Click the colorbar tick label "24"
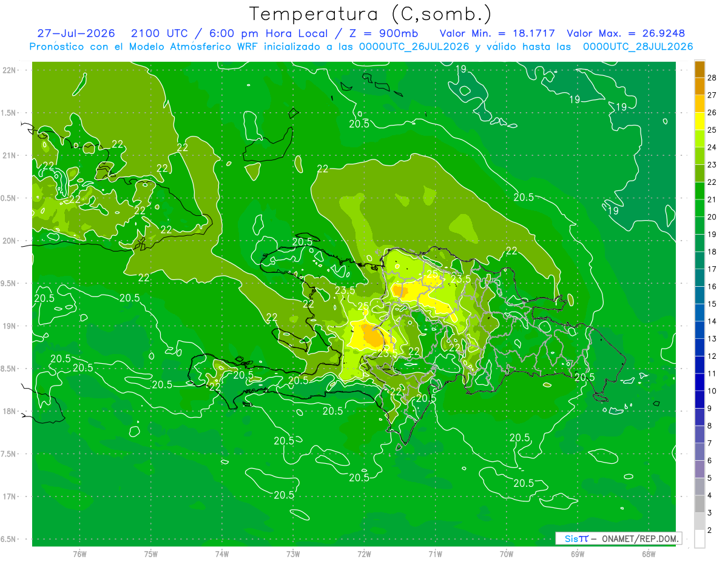This screenshot has width=728, height=562. [x=712, y=147]
